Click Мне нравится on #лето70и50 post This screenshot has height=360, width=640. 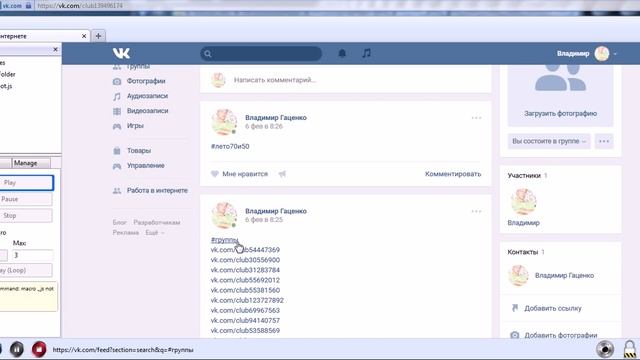[245, 174]
